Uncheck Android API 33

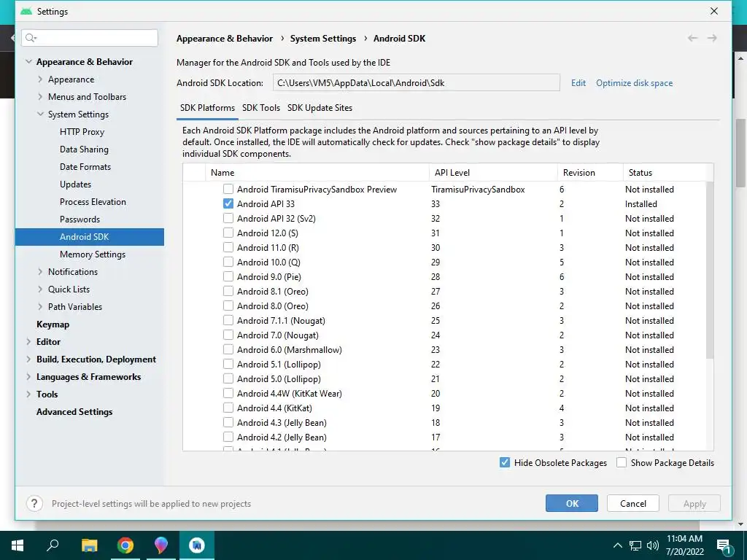click(x=228, y=204)
